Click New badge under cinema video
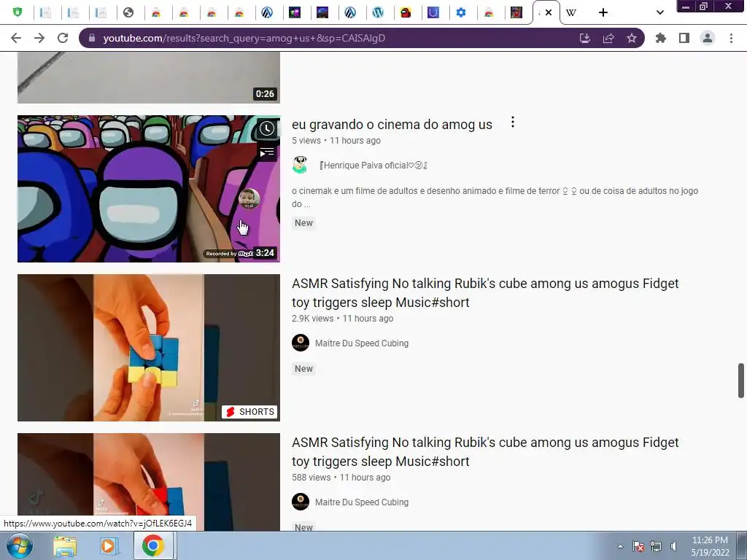The image size is (747, 560). [303, 223]
